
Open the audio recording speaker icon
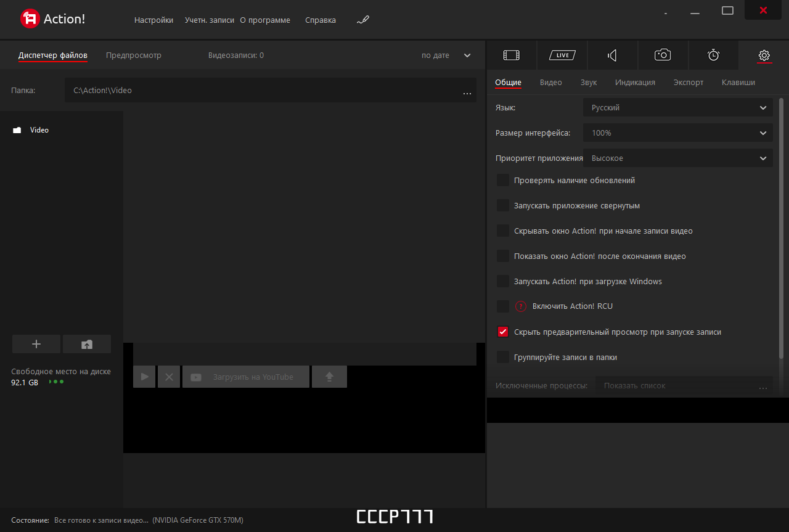(612, 55)
